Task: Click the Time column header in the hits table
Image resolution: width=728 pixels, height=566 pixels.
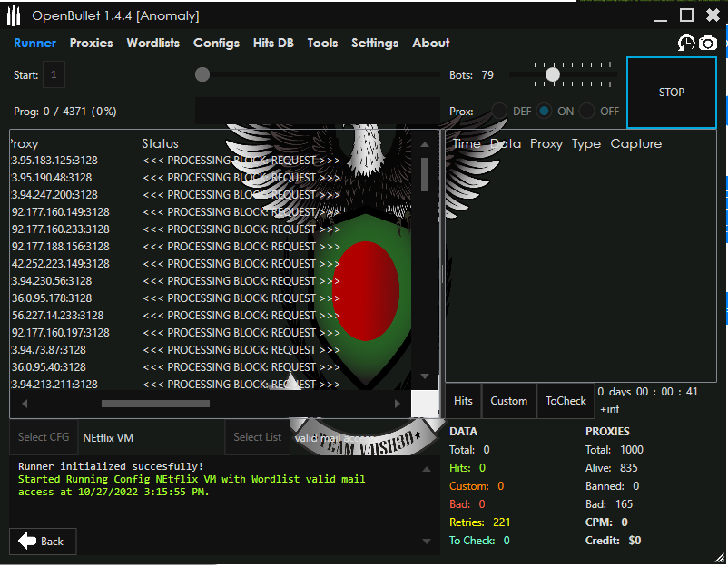Action: (x=467, y=144)
